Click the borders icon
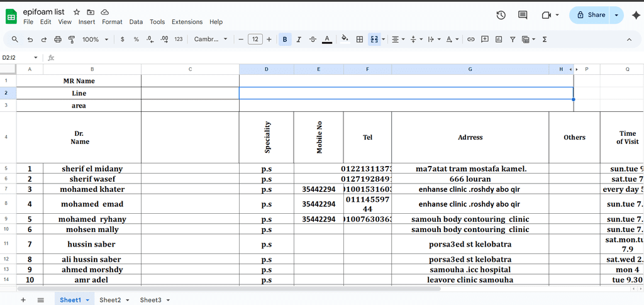 360,39
